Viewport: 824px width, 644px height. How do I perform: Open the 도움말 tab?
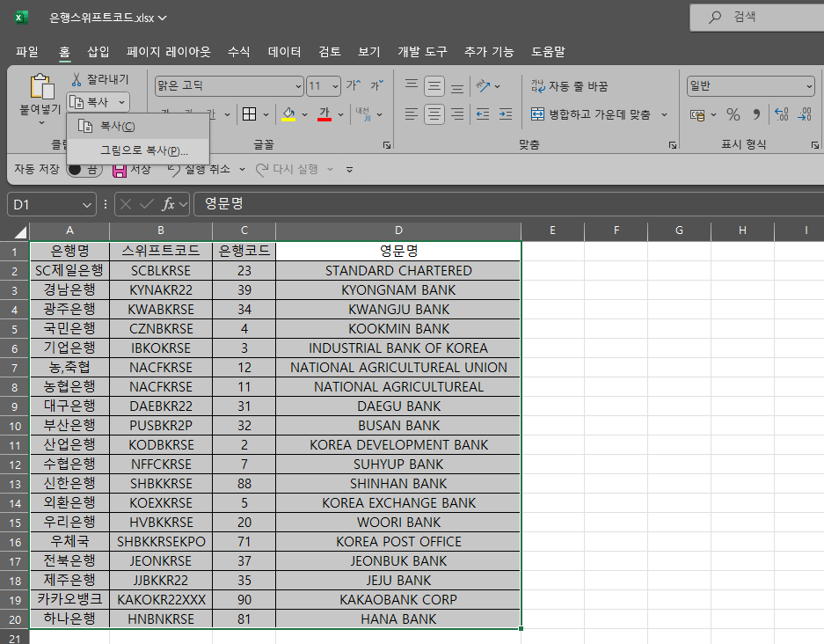pos(548,52)
